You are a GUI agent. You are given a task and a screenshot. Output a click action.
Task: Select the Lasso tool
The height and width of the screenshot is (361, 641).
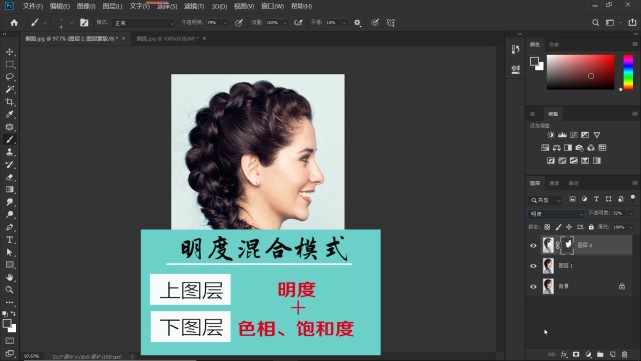pyautogui.click(x=9, y=77)
